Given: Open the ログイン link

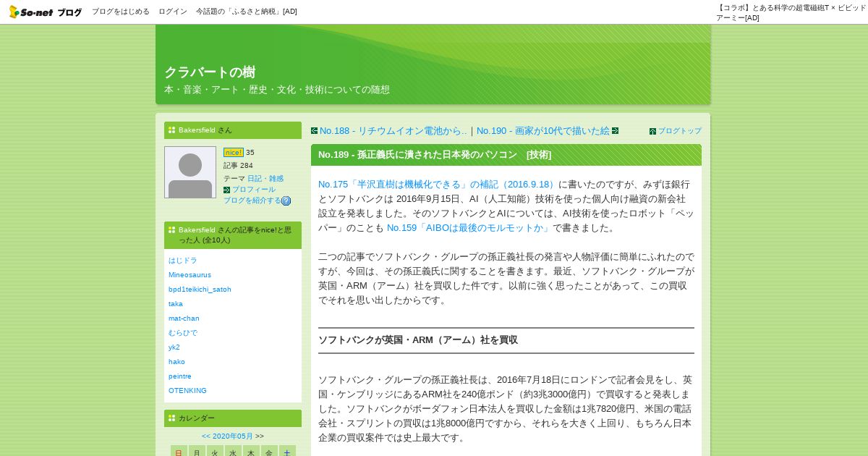Looking at the screenshot, I should [x=173, y=12].
